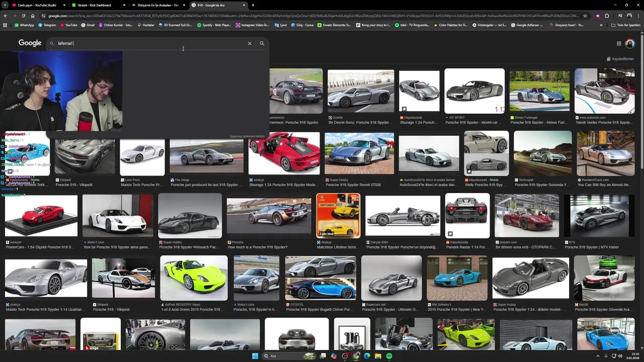Open the Reddit Porsche 918 Güvenlik image

[604, 278]
